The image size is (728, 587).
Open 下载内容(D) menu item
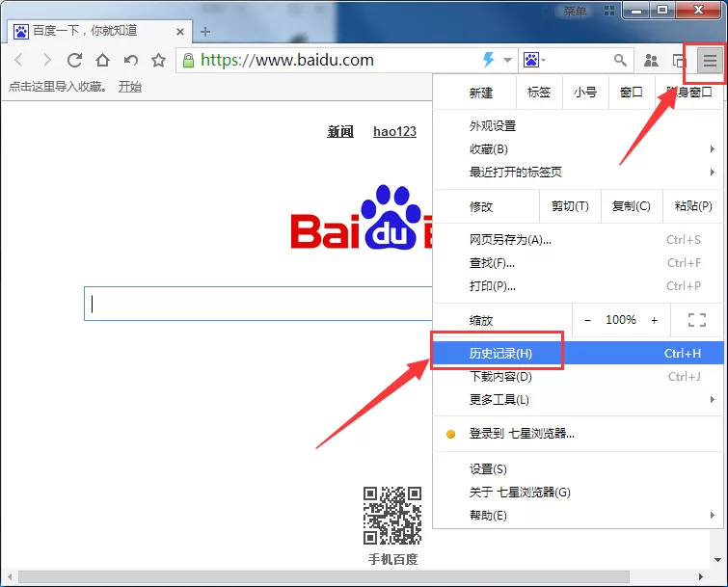578,376
